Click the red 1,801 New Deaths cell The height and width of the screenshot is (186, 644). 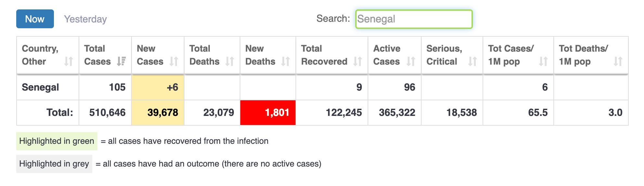pos(268,113)
